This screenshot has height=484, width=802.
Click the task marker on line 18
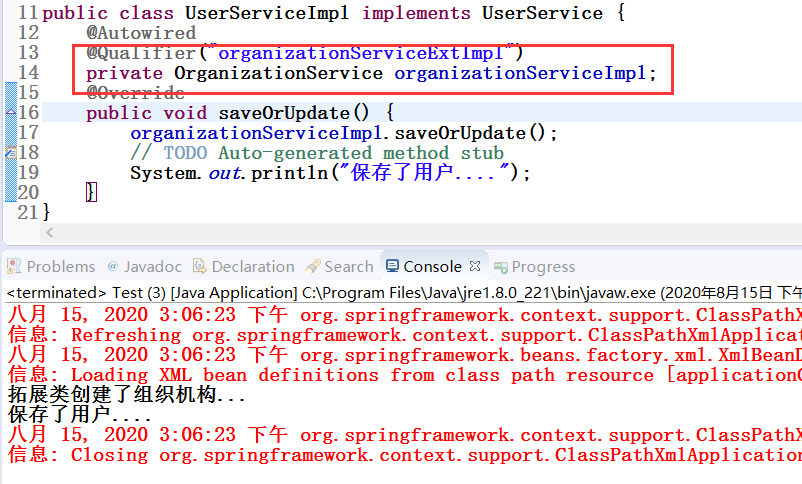[x=11, y=152]
